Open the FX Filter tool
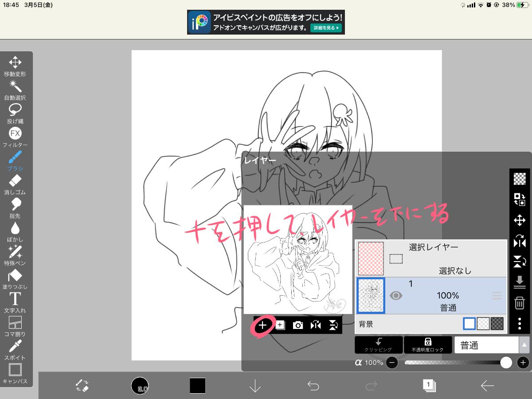The image size is (532, 399). tap(15, 137)
